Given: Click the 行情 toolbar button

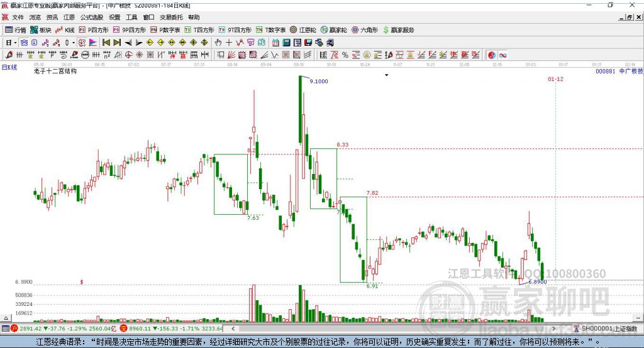Looking at the screenshot, I should coord(16,30).
